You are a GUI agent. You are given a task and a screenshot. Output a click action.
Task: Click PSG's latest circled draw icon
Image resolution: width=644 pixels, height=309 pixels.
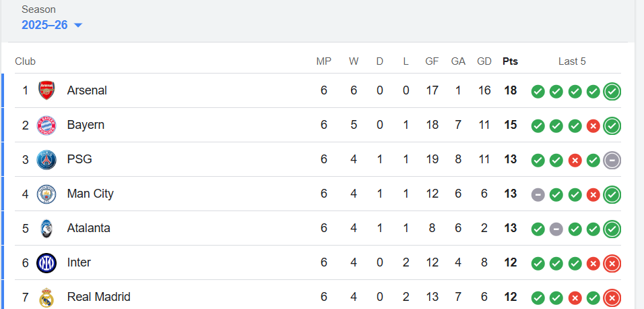coord(612,160)
